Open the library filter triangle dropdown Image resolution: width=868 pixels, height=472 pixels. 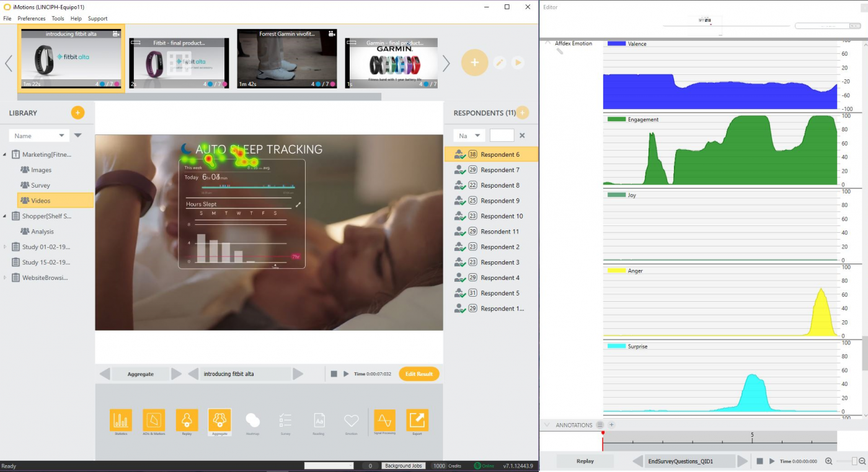77,135
